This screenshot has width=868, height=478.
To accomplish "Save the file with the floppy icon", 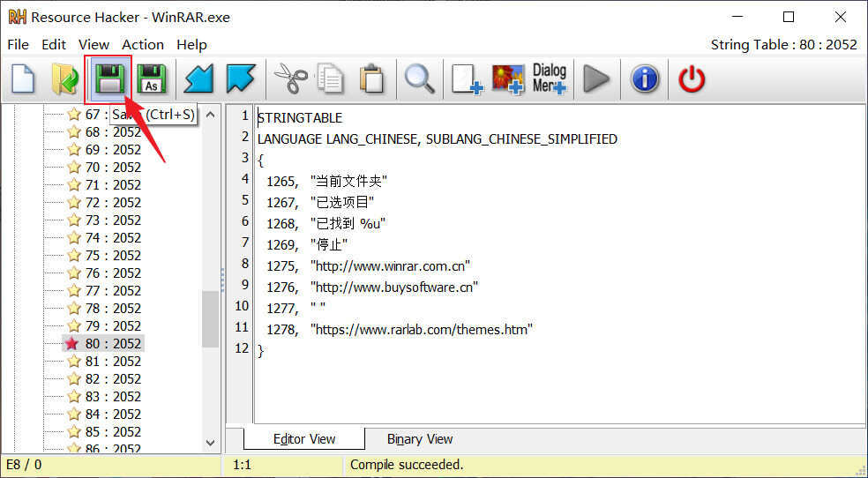I will point(108,79).
